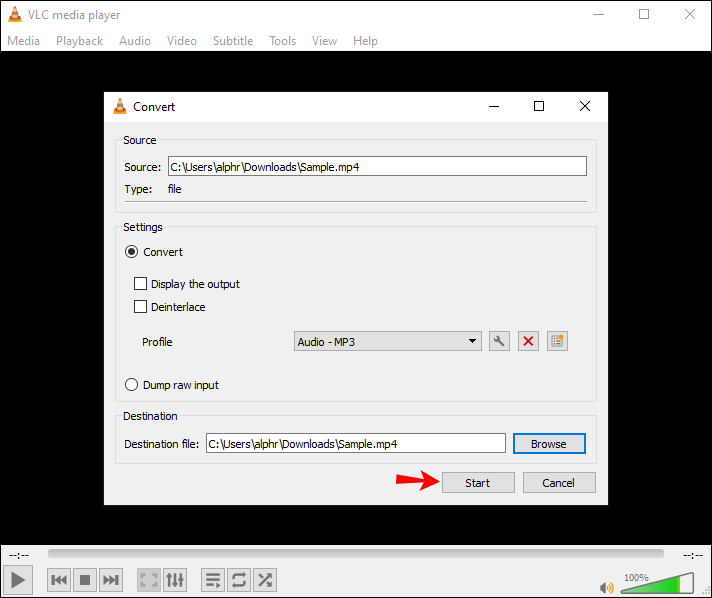The image size is (712, 598).
Task: Click VLC cone icon in Convert dialog title
Action: pyautogui.click(x=120, y=106)
